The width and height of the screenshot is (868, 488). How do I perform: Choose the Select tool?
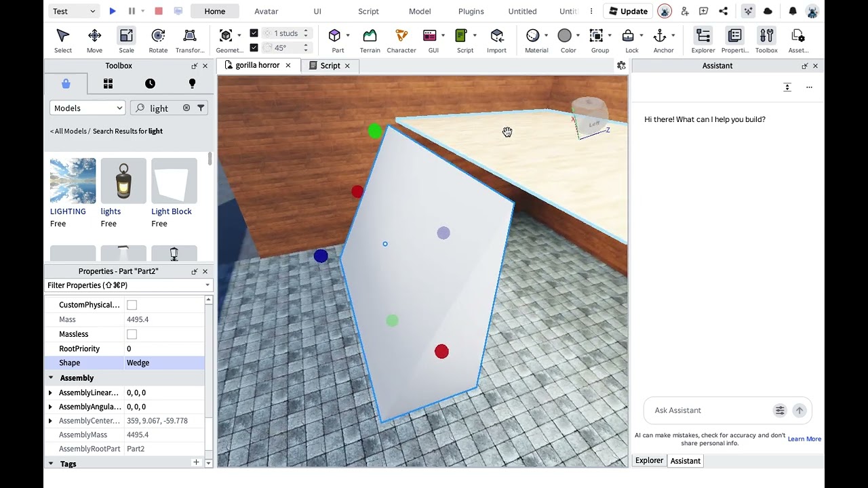(63, 41)
